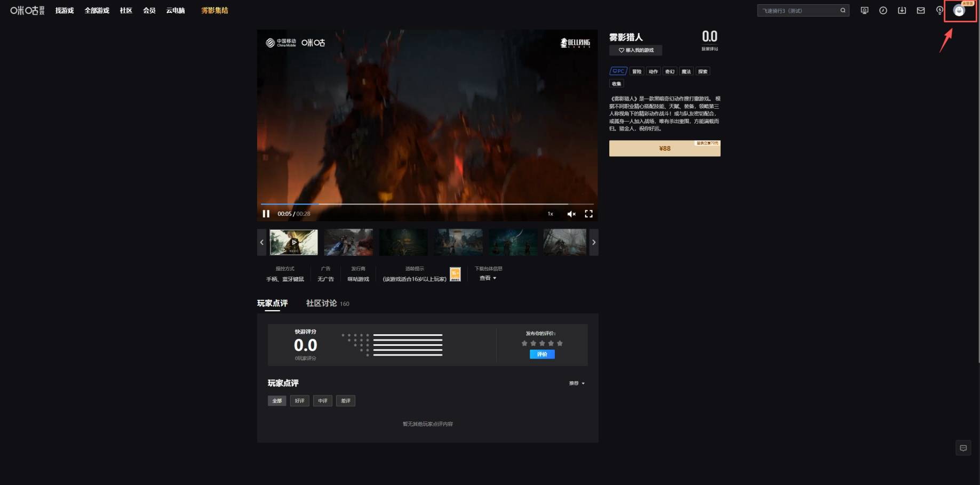Click the blue 评价 button

click(x=542, y=354)
